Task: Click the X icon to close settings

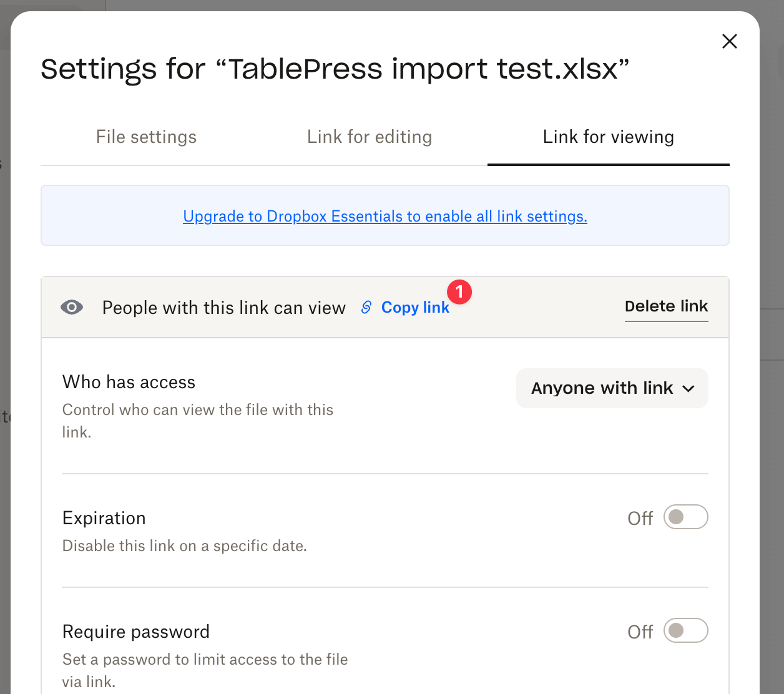Action: click(x=729, y=41)
